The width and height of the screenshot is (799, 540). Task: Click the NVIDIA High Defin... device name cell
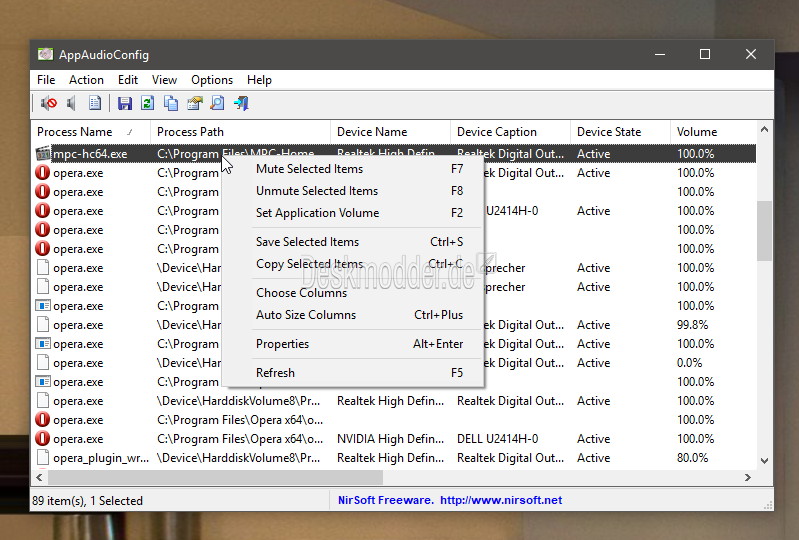point(390,439)
